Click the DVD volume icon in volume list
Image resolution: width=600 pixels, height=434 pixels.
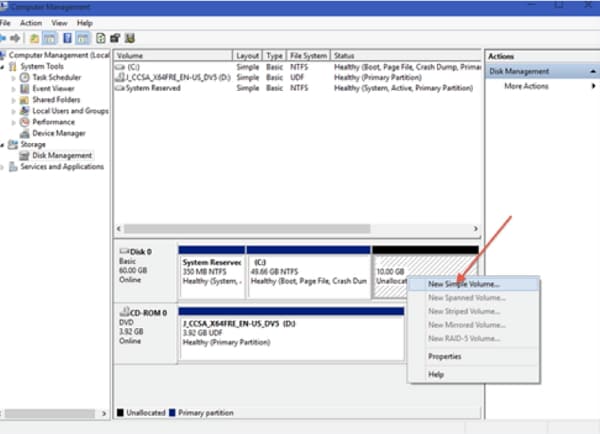click(x=120, y=77)
